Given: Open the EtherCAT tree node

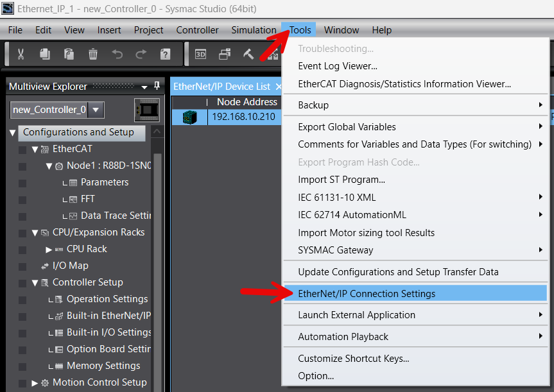Looking at the screenshot, I should 72,149.
